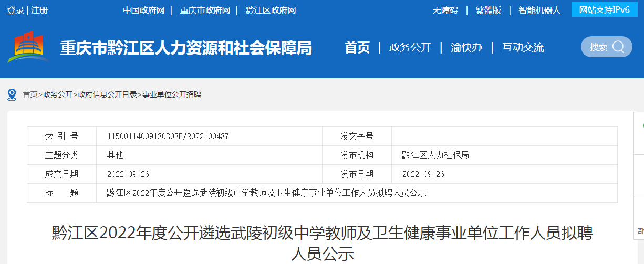
Task: Open 互动交流 navigation item
Action: [523, 47]
